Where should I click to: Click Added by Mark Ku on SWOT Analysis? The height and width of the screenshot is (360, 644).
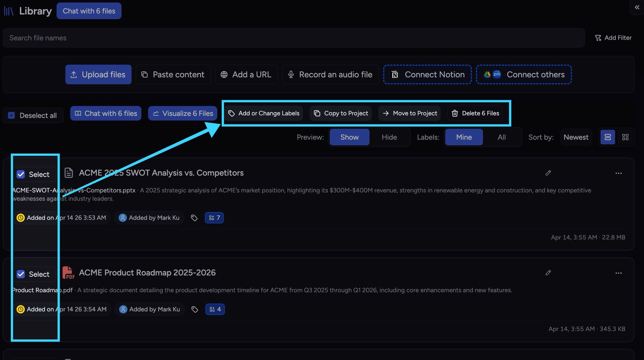(x=149, y=218)
